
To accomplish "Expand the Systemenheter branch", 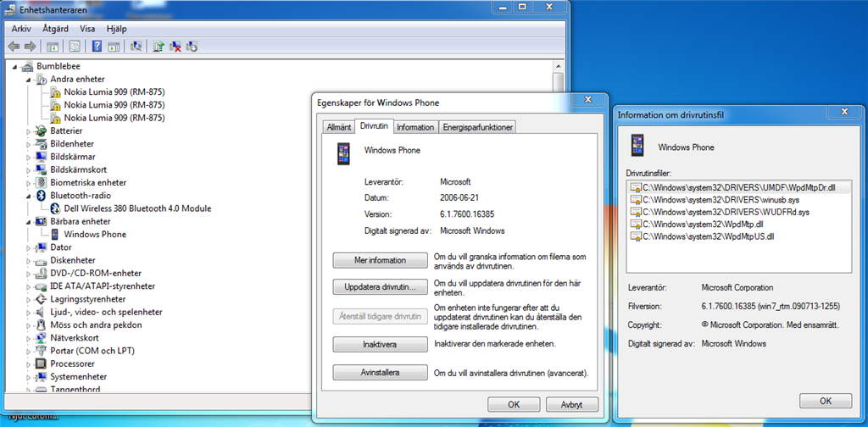I will click(x=29, y=377).
